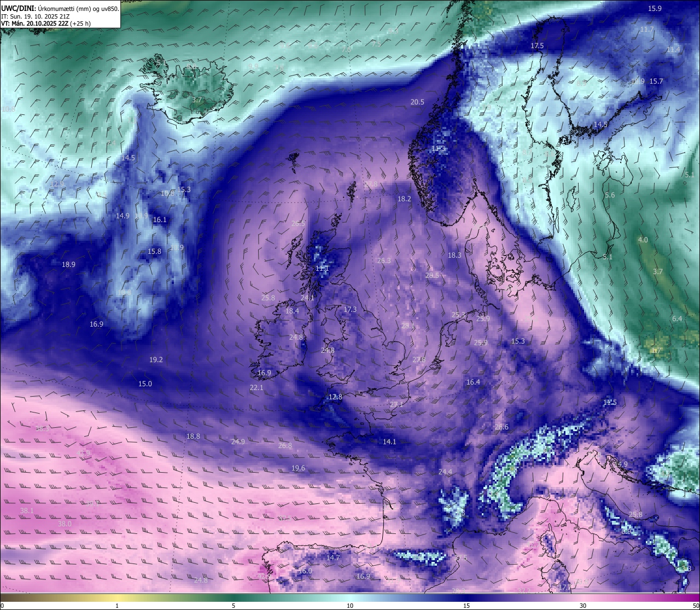Click the 16.0 value over Spain

(x=305, y=571)
